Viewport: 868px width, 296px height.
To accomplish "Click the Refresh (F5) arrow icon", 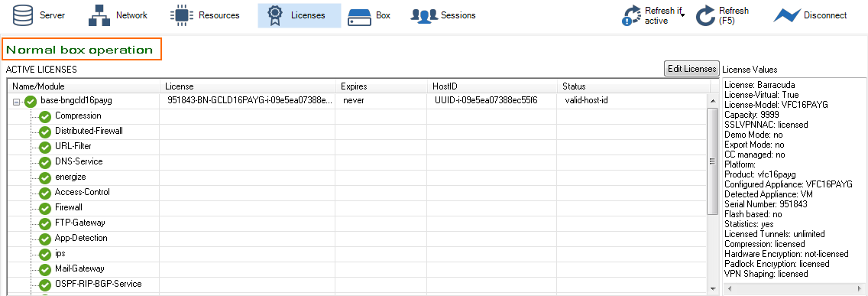I will tap(705, 16).
